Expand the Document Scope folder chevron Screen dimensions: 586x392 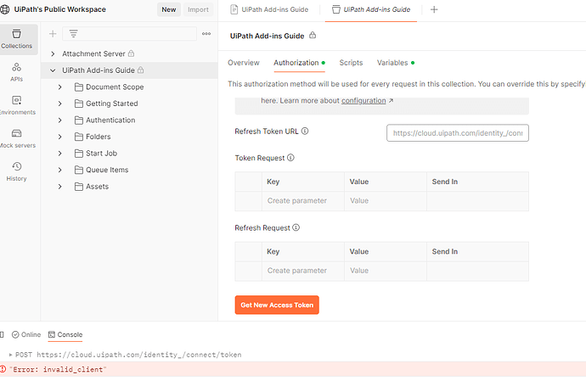click(59, 87)
